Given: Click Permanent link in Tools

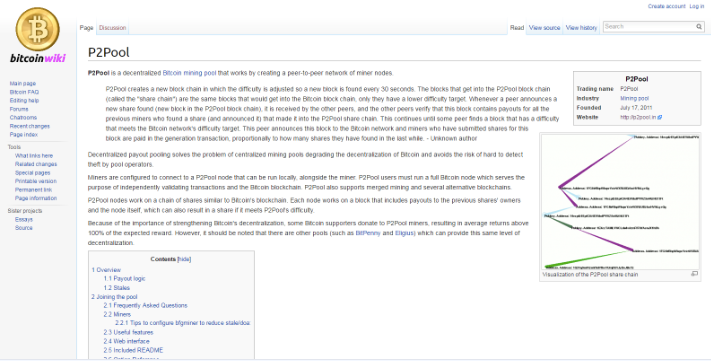Looking at the screenshot, I should click(x=33, y=190).
